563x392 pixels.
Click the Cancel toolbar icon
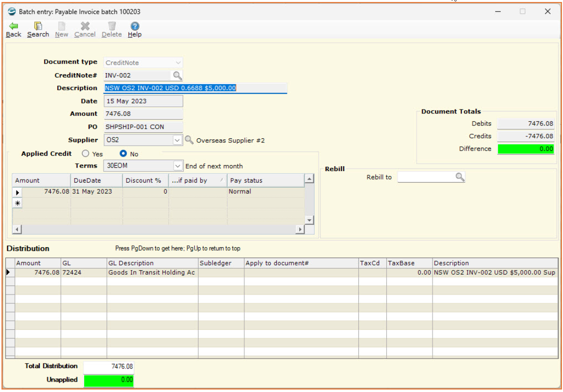tap(85, 26)
